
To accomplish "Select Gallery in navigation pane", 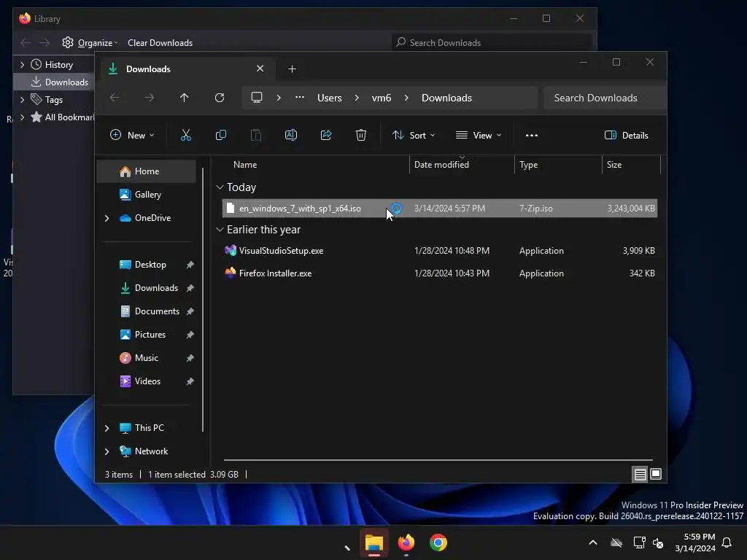I will coord(147,195).
